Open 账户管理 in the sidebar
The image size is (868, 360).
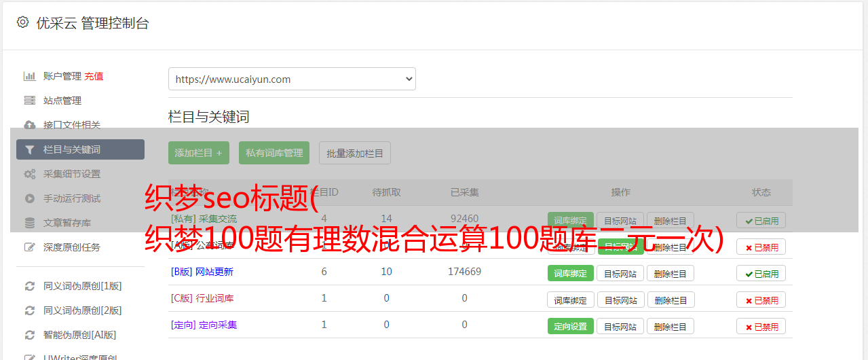pyautogui.click(x=62, y=76)
